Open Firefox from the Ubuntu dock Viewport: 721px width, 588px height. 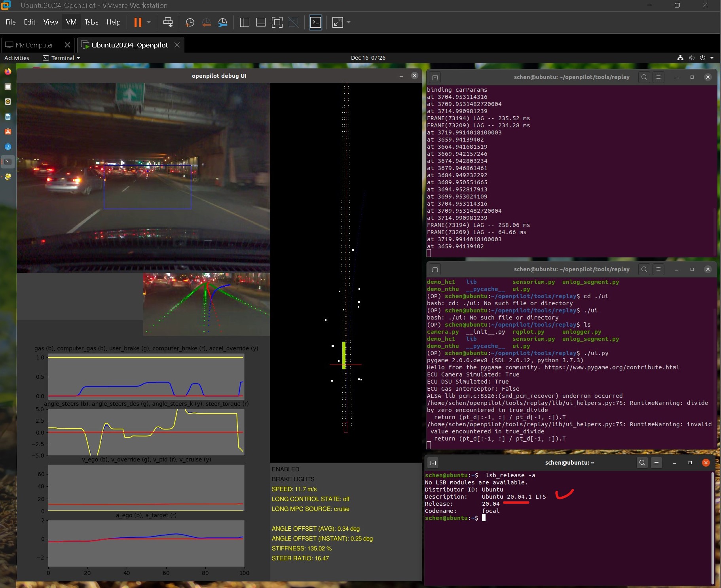coord(8,72)
